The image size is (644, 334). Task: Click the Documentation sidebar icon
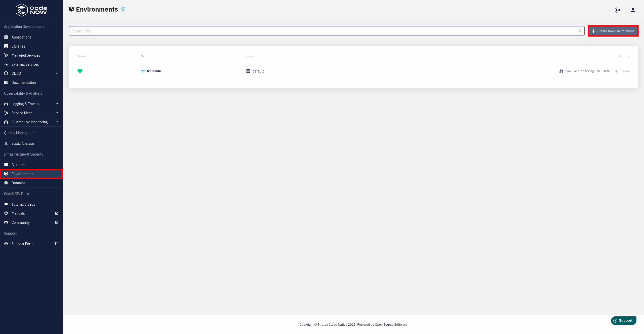click(x=6, y=82)
